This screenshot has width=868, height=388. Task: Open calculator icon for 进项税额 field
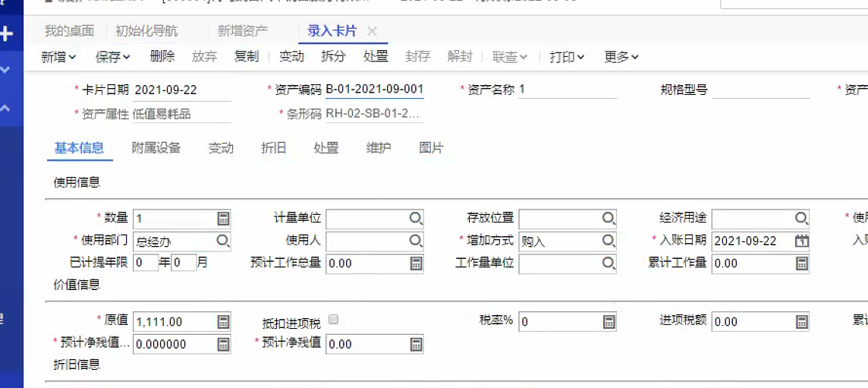801,321
